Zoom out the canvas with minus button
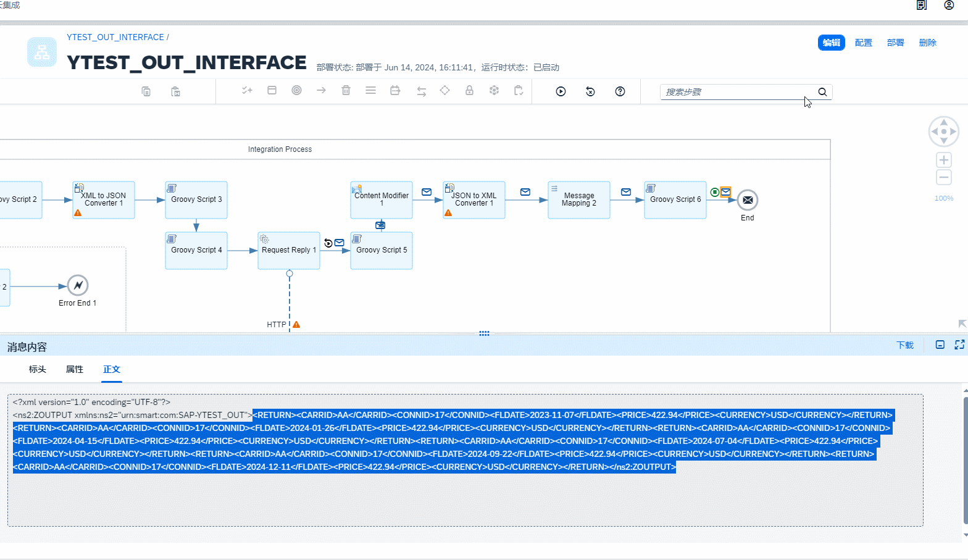Image resolution: width=968 pixels, height=560 pixels. pos(943,178)
